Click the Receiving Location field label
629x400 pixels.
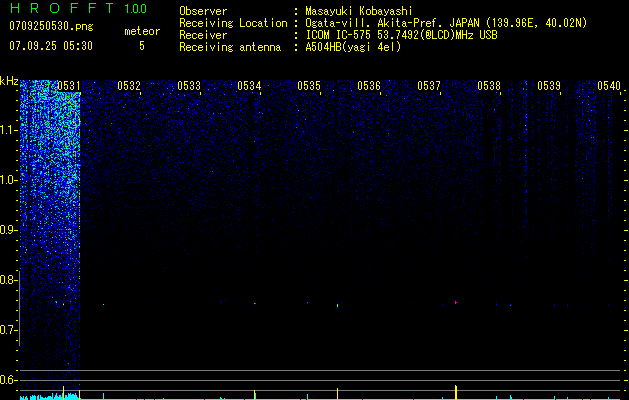coord(233,23)
